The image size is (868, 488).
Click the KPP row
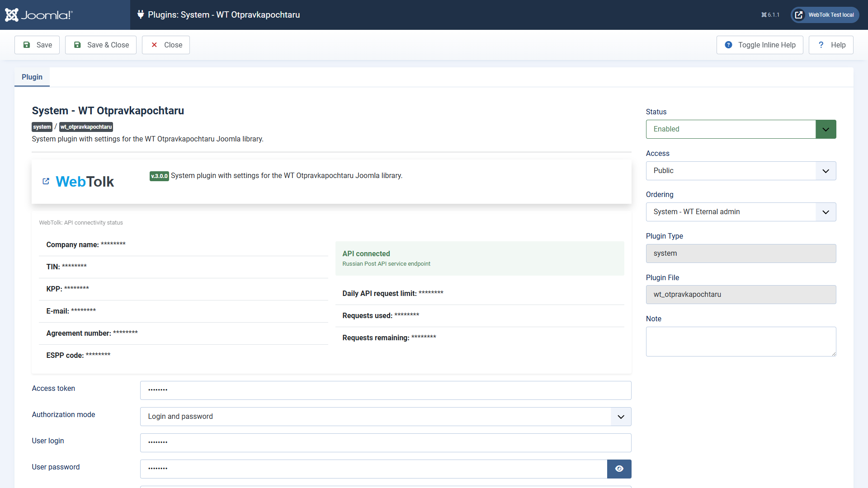(184, 289)
